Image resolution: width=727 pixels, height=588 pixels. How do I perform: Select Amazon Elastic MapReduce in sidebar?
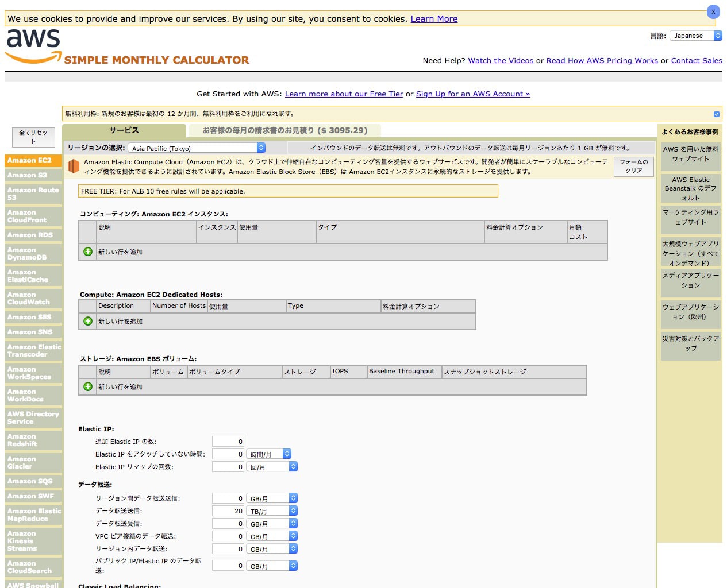[x=33, y=514]
